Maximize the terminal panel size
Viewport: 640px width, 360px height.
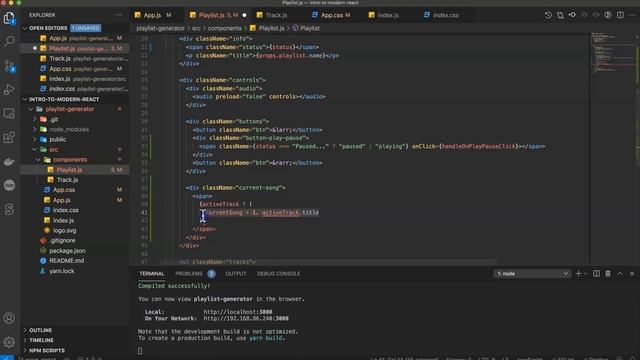[620, 273]
